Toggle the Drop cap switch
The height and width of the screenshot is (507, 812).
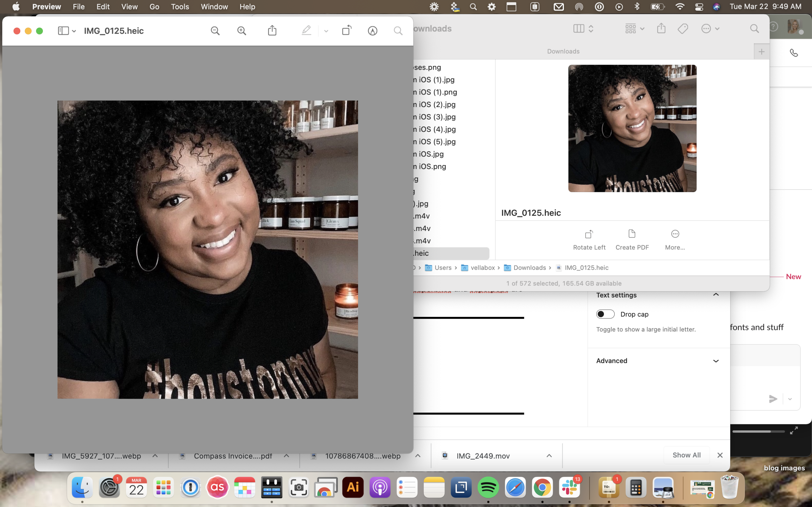pos(605,314)
